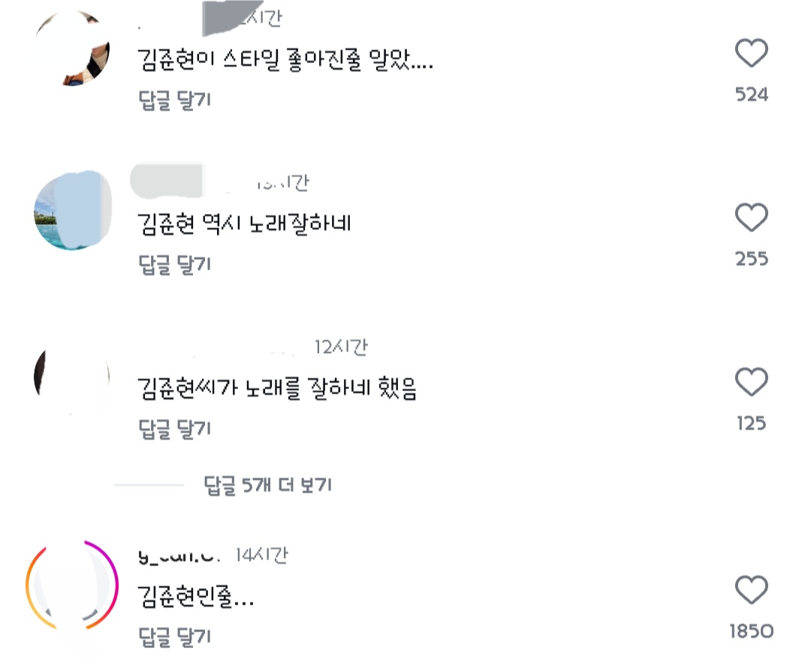This screenshot has height=672, width=811.
Task: Tap the heart on the 255-like comment
Action: coord(751,218)
